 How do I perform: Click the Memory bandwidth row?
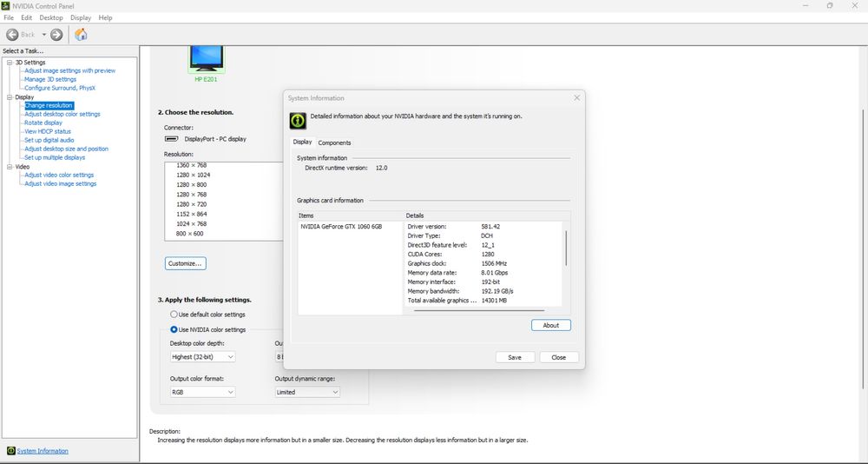click(x=483, y=291)
